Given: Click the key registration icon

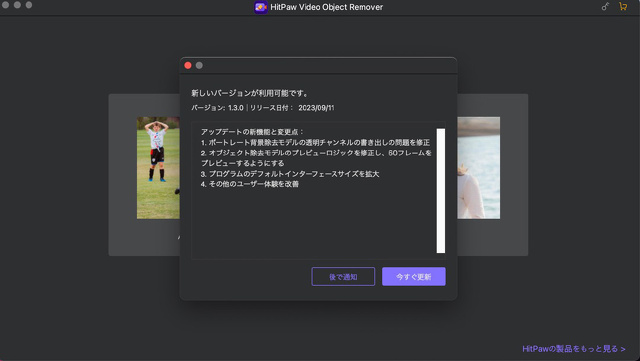Looking at the screenshot, I should (605, 7).
